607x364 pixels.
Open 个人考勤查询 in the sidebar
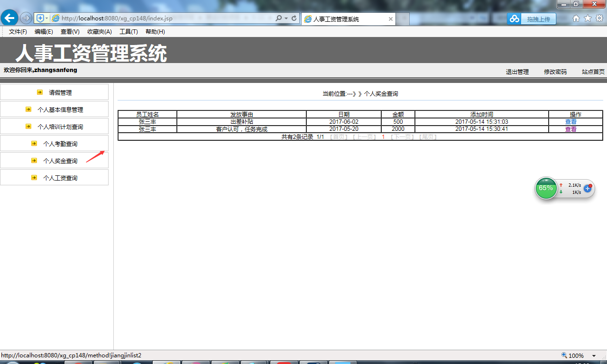(x=60, y=144)
